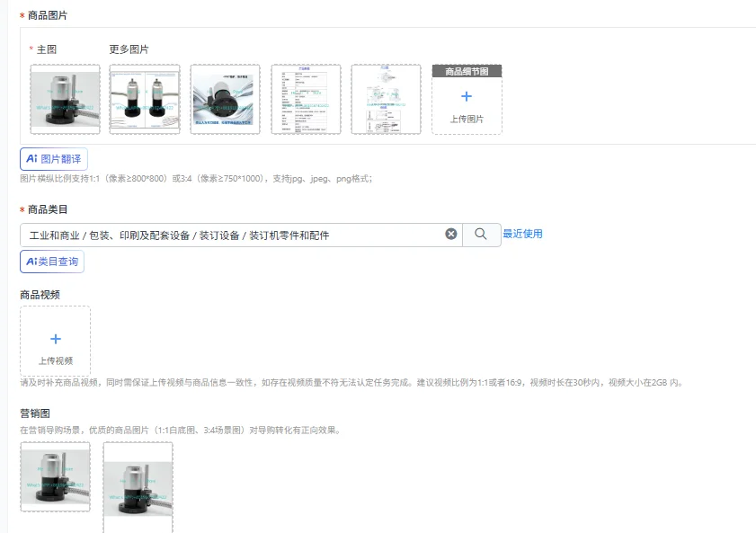Click the 营销图 section heading

[x=35, y=413]
